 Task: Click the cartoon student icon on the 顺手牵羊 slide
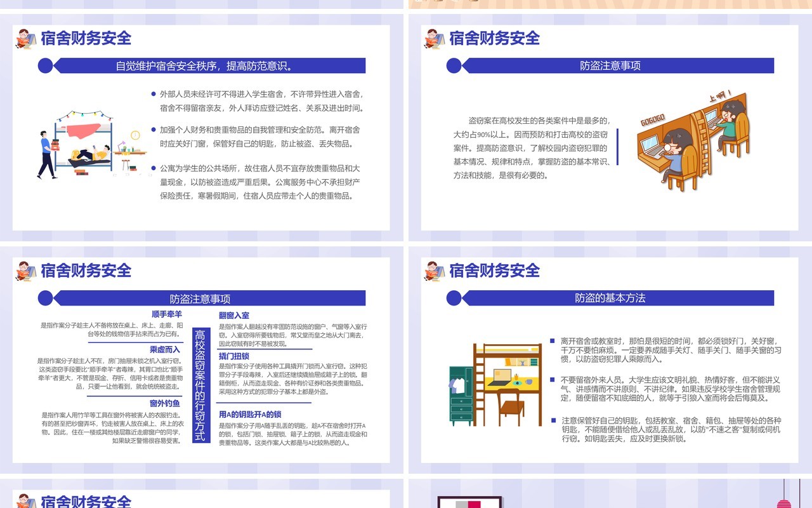click(x=25, y=272)
